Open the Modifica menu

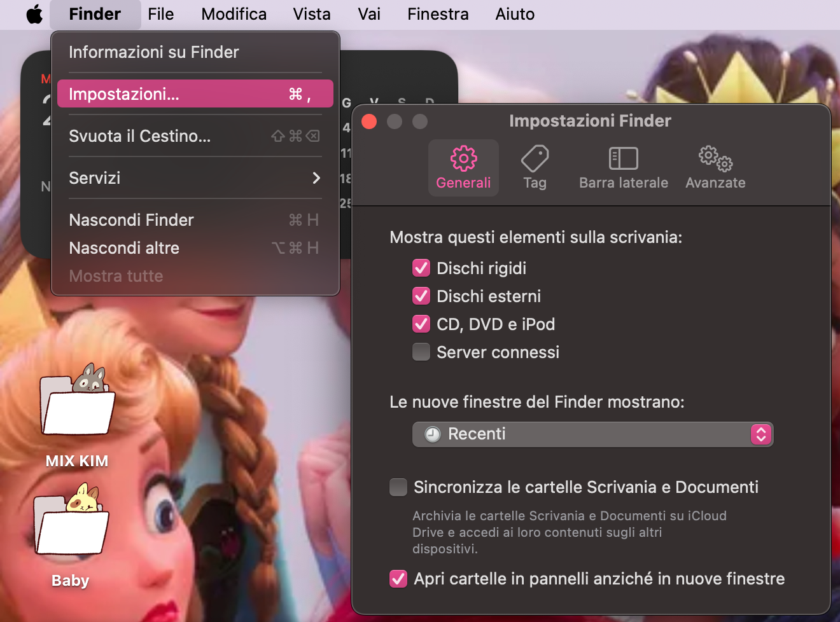[x=234, y=14]
